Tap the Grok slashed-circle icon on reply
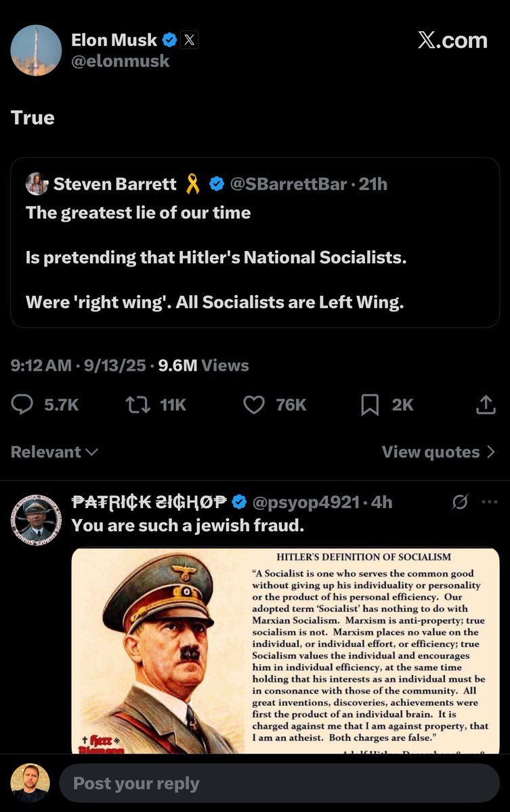The width and height of the screenshot is (510, 812). tap(460, 502)
